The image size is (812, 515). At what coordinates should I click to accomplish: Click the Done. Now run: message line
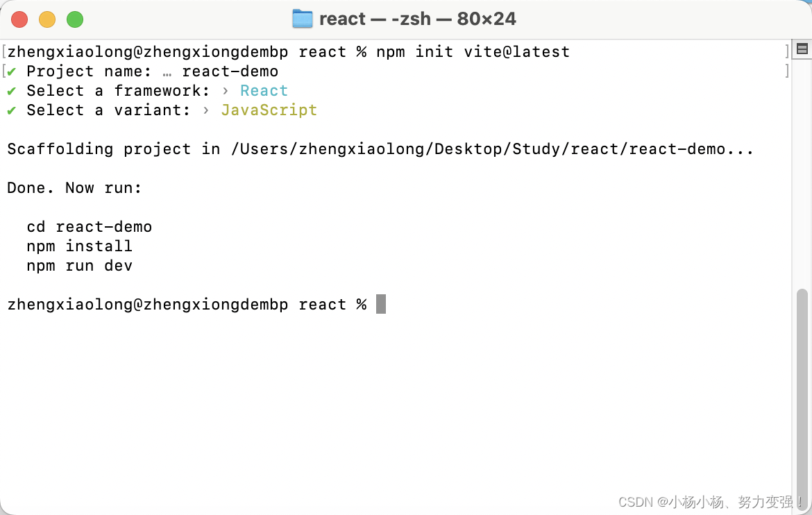[x=74, y=187]
